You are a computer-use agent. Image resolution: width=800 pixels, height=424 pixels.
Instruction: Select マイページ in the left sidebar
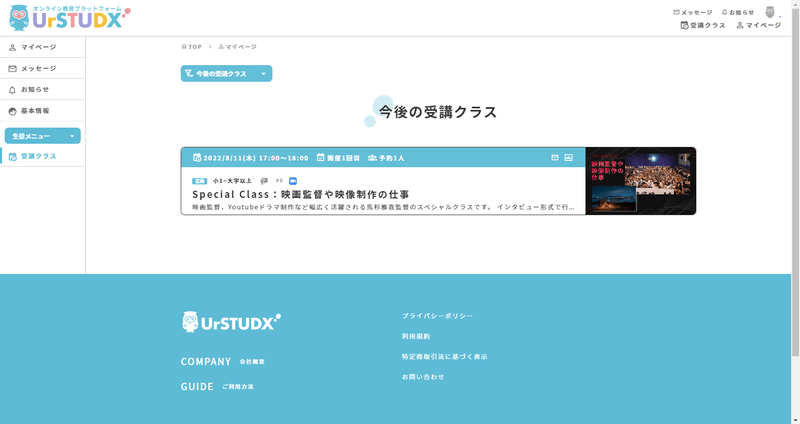tap(42, 47)
